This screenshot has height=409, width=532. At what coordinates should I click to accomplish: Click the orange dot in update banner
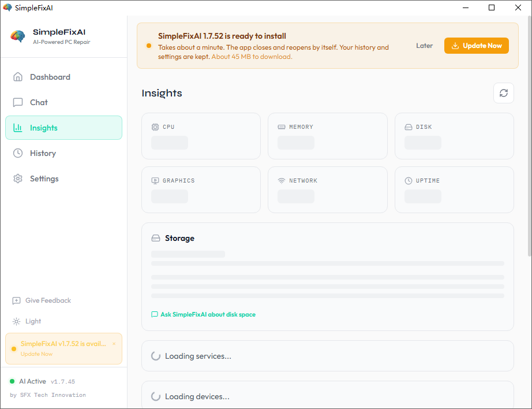pos(149,46)
